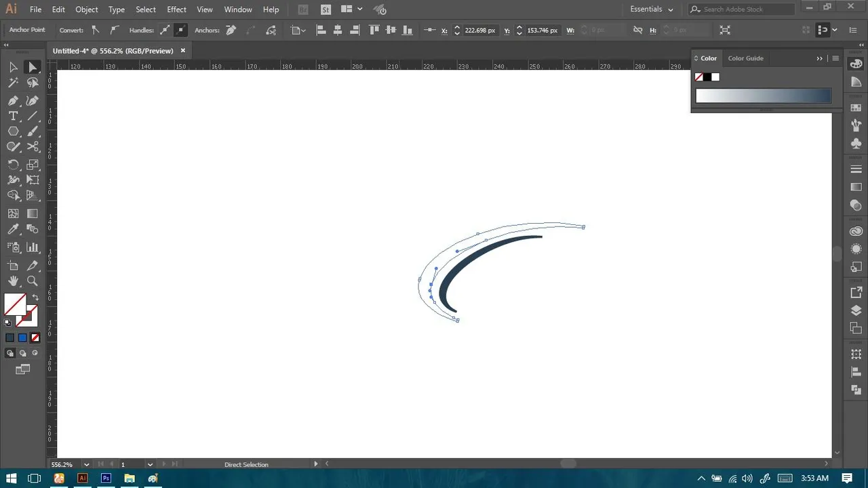This screenshot has height=488, width=868.
Task: Enable Draw Behind mode
Action: (x=22, y=353)
